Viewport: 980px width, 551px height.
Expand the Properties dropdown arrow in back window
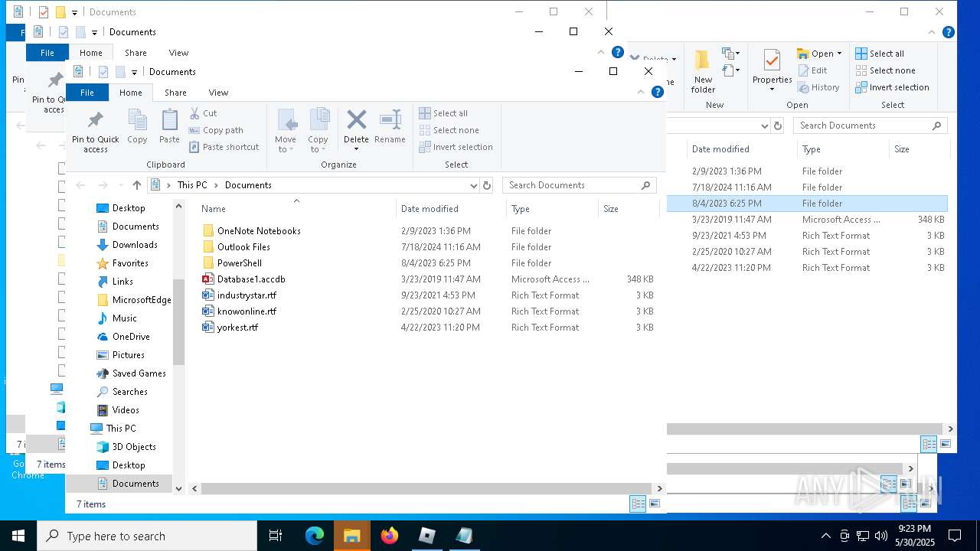click(772, 90)
